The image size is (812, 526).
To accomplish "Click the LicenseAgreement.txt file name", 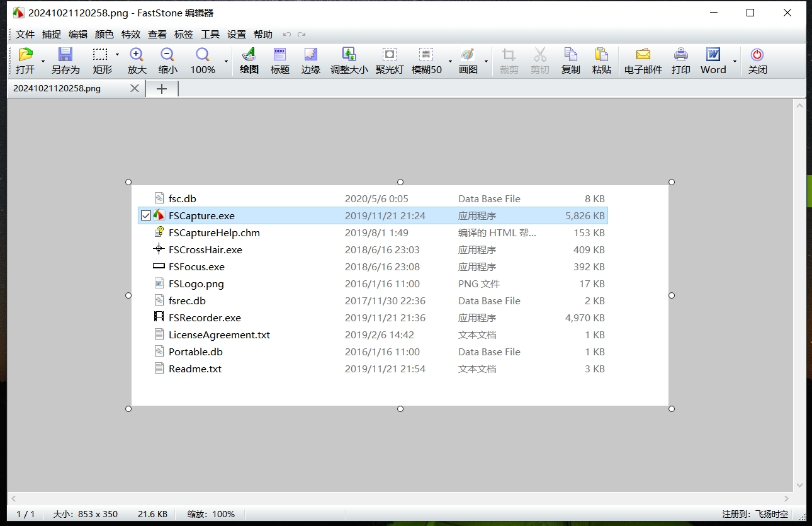I will coord(219,334).
